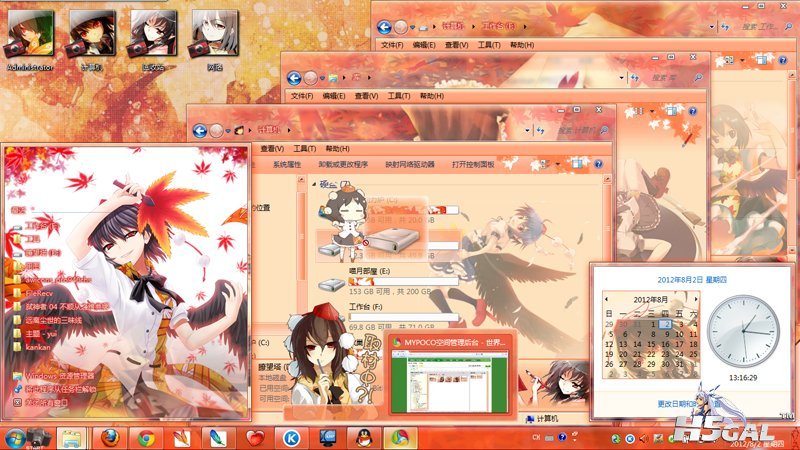Open the QQ penguin taskbar icon
Screen dimensions: 800x450
click(359, 437)
